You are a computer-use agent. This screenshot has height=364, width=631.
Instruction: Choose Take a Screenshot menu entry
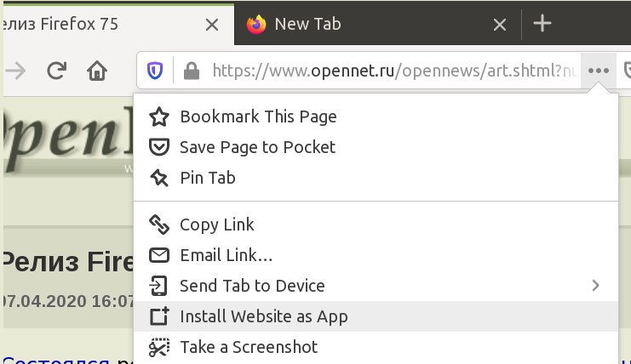tap(376, 347)
